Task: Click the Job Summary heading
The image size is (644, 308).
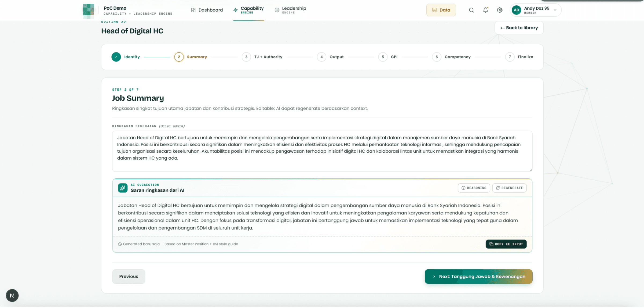Action: (138, 98)
